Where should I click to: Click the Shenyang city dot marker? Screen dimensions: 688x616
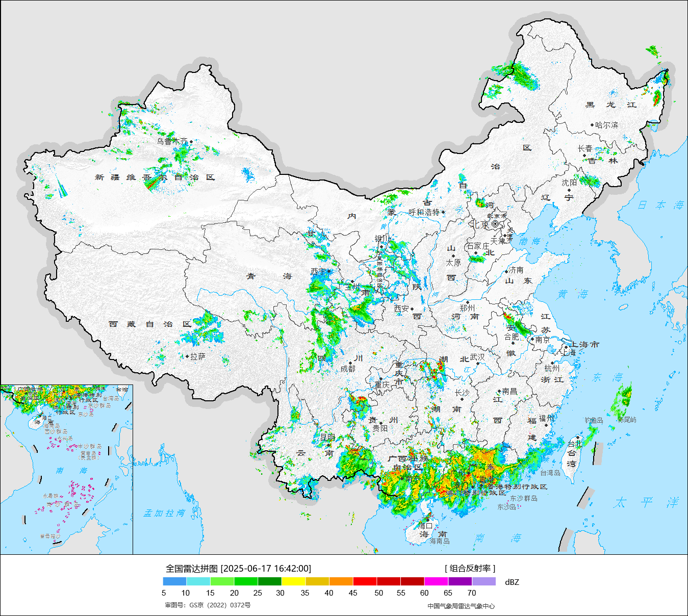569,190
